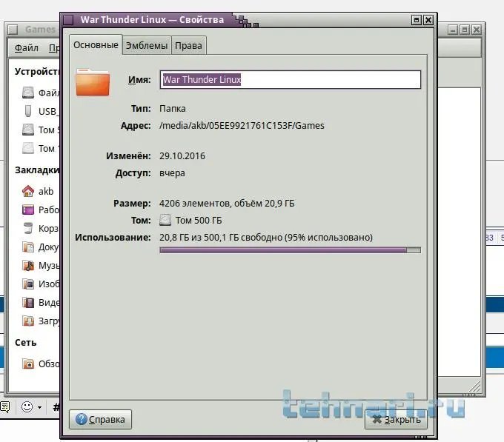Click the size text 4206 элементов
Image resolution: width=504 pixels, height=442 pixels.
(195, 203)
